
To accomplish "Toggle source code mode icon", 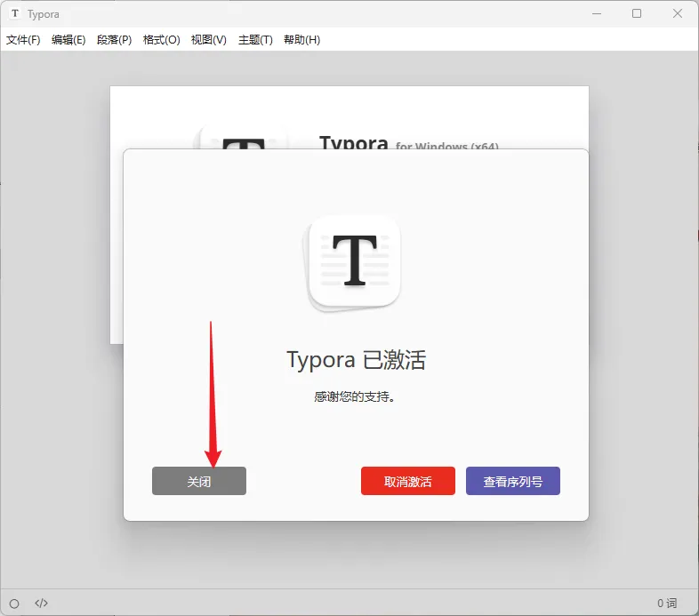I will click(x=41, y=603).
